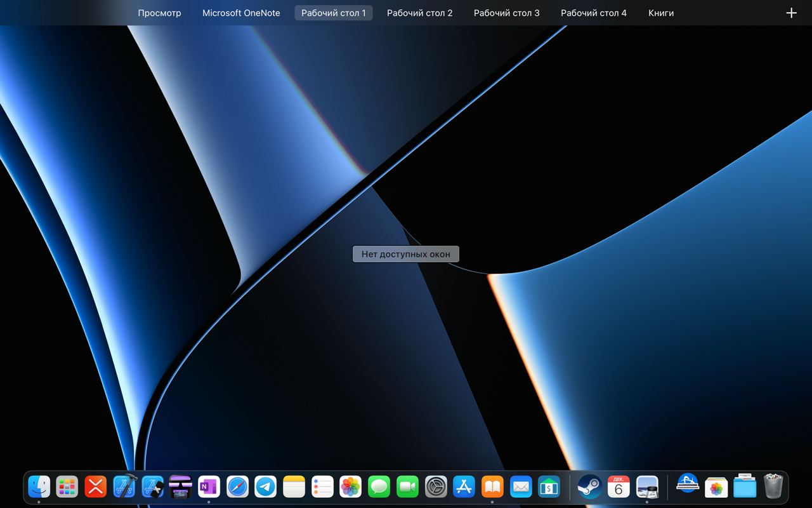The width and height of the screenshot is (812, 508).
Task: Add a new desktop with plus button
Action: coord(791,13)
